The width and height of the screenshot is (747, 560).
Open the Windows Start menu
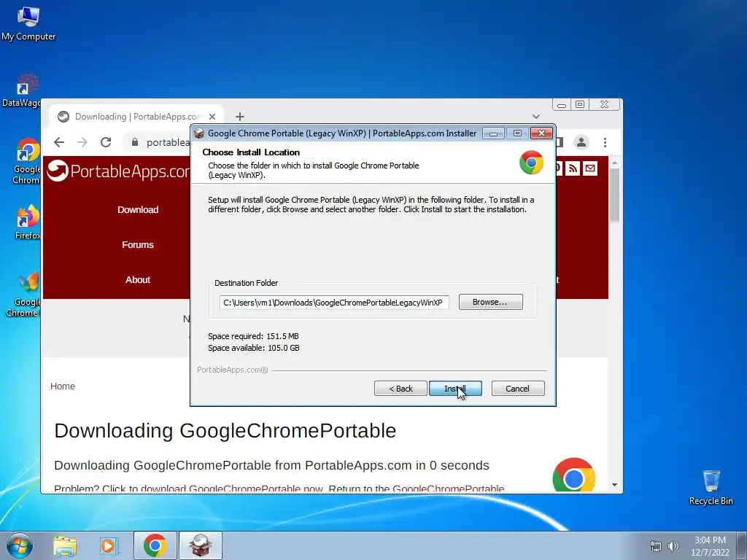20,545
